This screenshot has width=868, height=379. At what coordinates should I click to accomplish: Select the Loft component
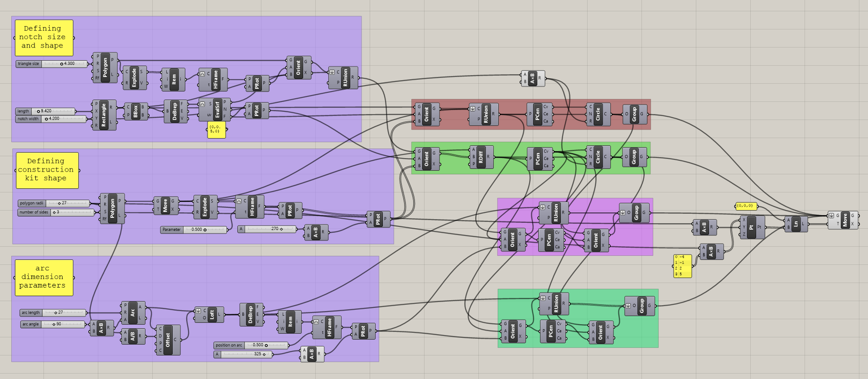tap(212, 314)
